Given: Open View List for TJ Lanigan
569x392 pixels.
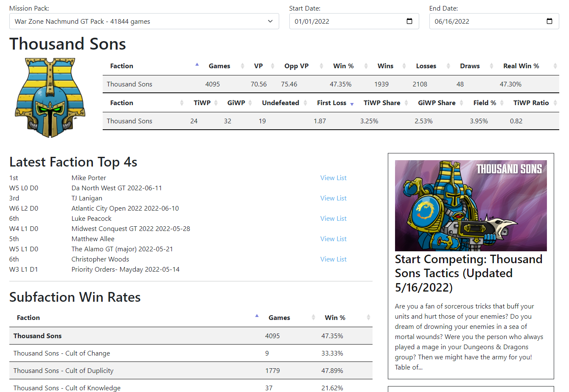Looking at the screenshot, I should point(333,198).
